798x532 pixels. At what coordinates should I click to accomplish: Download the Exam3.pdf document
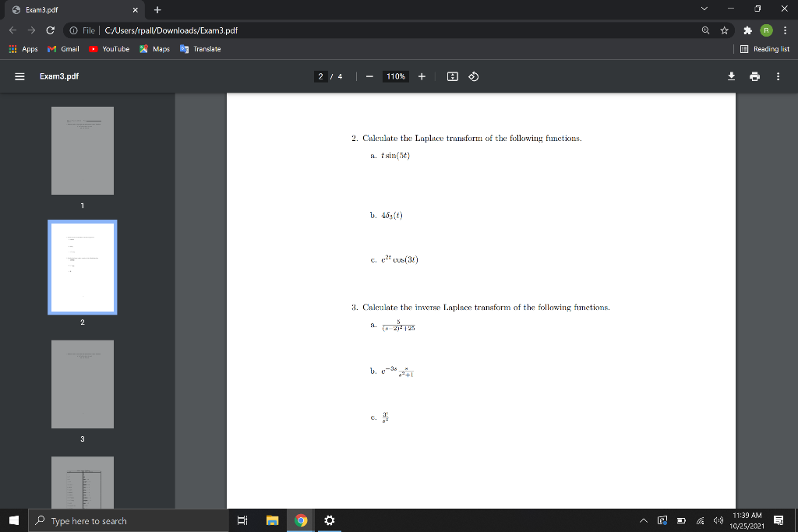(731, 76)
